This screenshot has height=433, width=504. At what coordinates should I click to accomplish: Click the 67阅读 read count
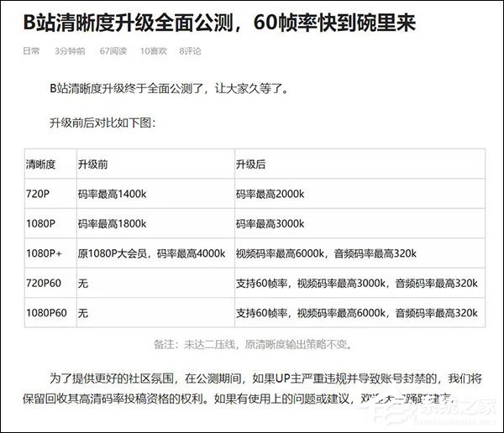(x=113, y=51)
